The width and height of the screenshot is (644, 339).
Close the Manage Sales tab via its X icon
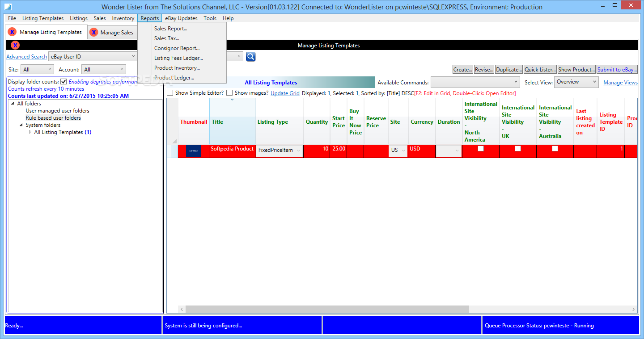tap(93, 32)
